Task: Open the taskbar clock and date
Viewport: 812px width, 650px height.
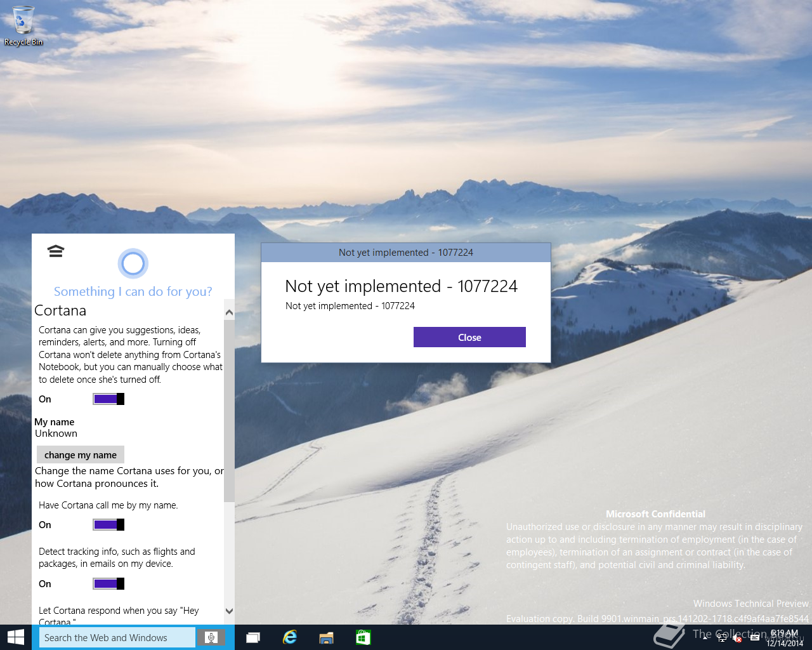Action: point(785,638)
